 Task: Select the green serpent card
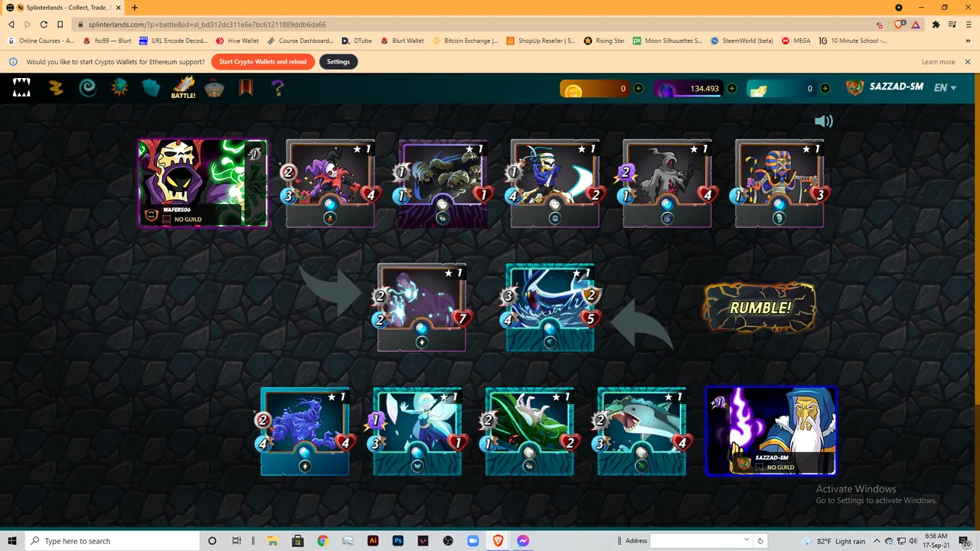click(530, 432)
